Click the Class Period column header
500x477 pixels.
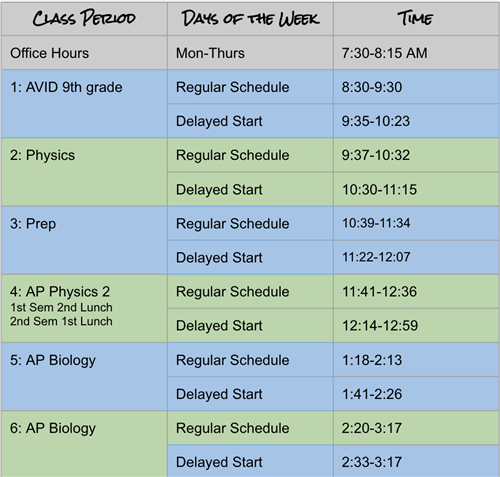pos(84,19)
